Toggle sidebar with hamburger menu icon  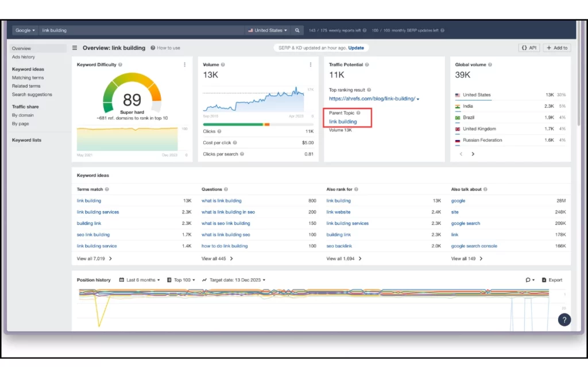pos(75,48)
